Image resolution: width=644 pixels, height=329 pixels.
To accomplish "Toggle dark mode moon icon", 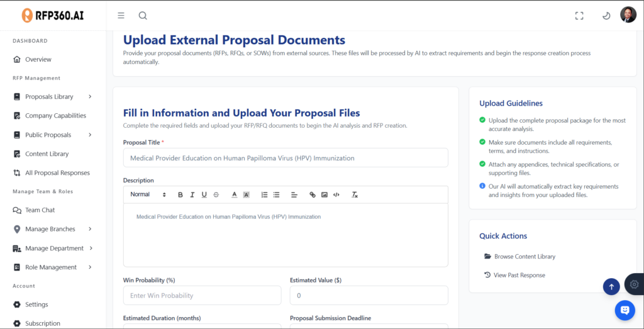I will 606,16.
